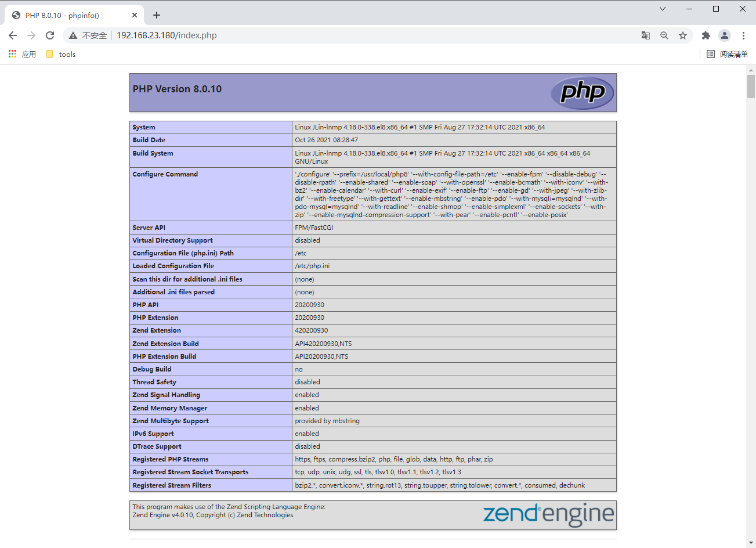
Task: Open the reading list button
Action: coord(727,54)
